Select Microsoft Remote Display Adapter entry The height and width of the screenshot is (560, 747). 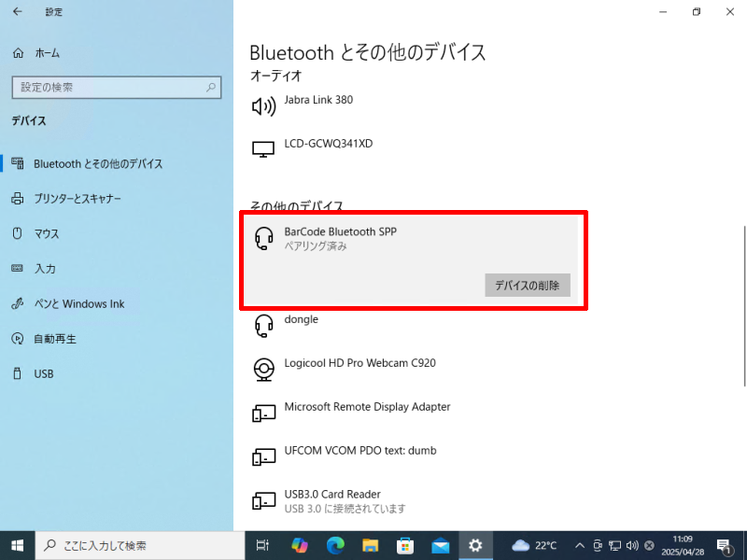point(367,407)
